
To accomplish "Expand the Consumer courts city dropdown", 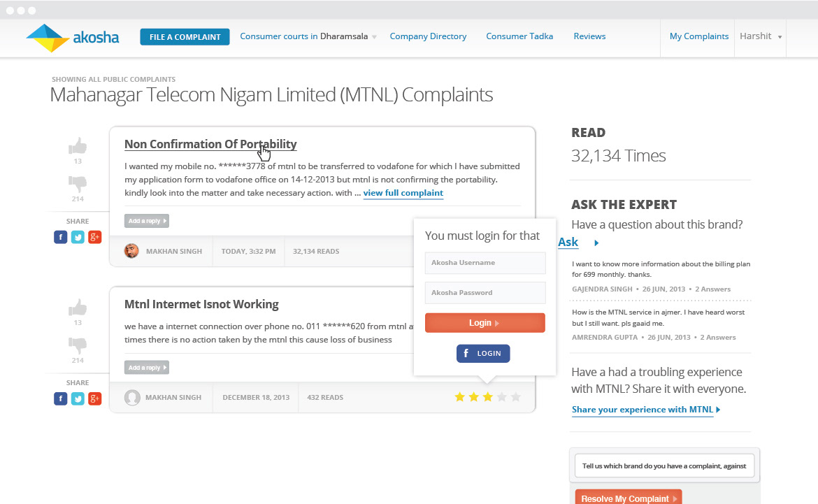I will (x=375, y=37).
